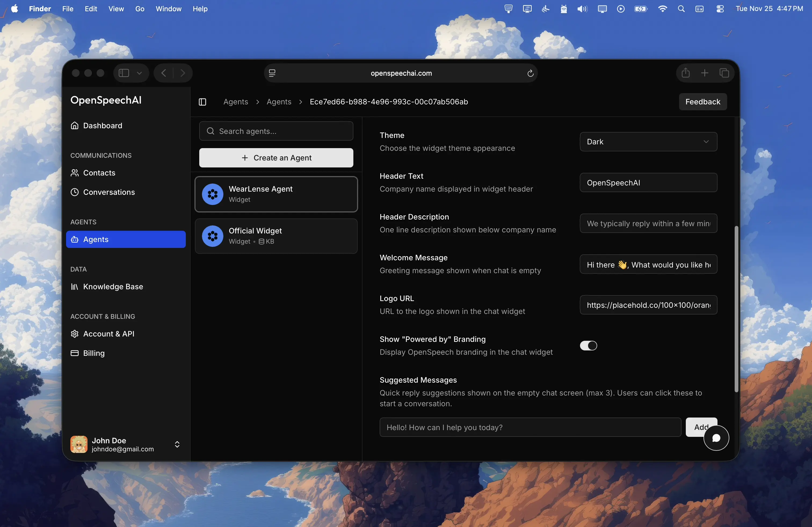
Task: Click the first Agents breadcrumb link
Action: pos(235,102)
